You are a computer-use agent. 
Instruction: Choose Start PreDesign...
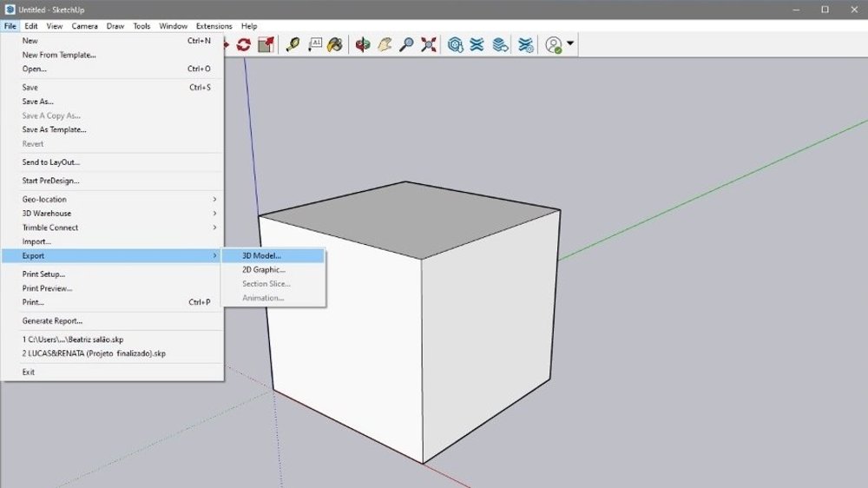coord(112,181)
